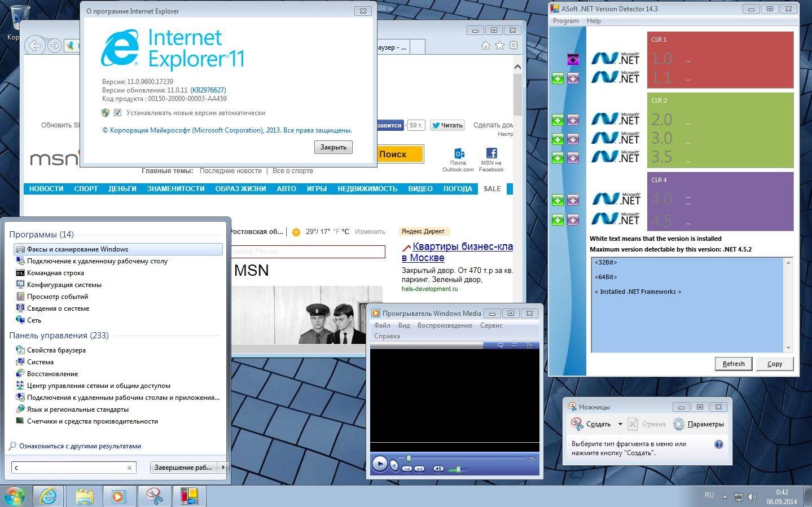Click the purple arrow beside .NET 4.5
812x507 pixels.
(x=573, y=220)
